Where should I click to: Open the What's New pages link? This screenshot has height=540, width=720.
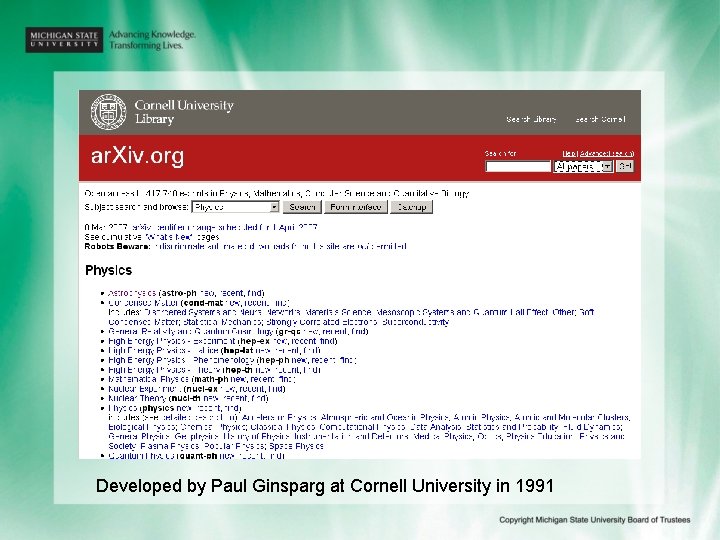click(169, 237)
